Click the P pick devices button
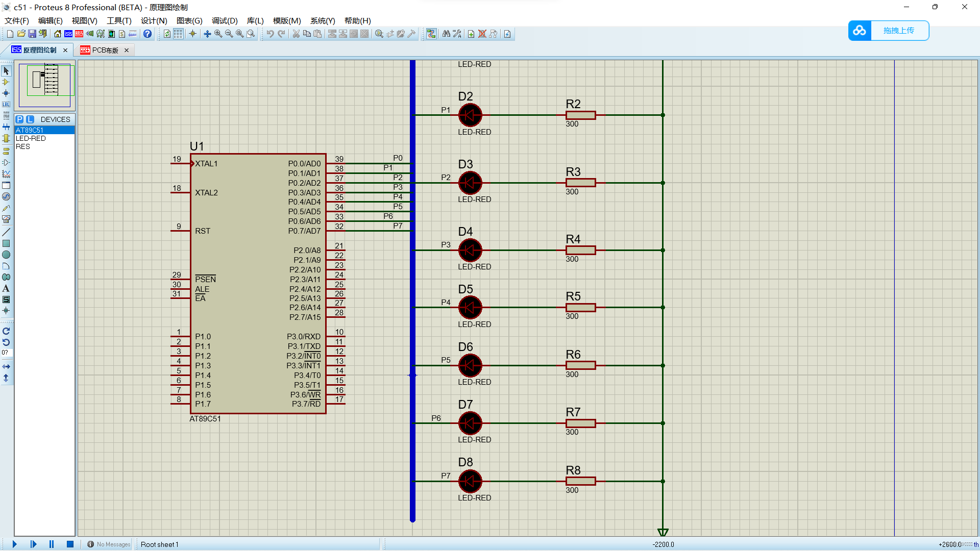Screen dimensions: 980x551 (19, 119)
